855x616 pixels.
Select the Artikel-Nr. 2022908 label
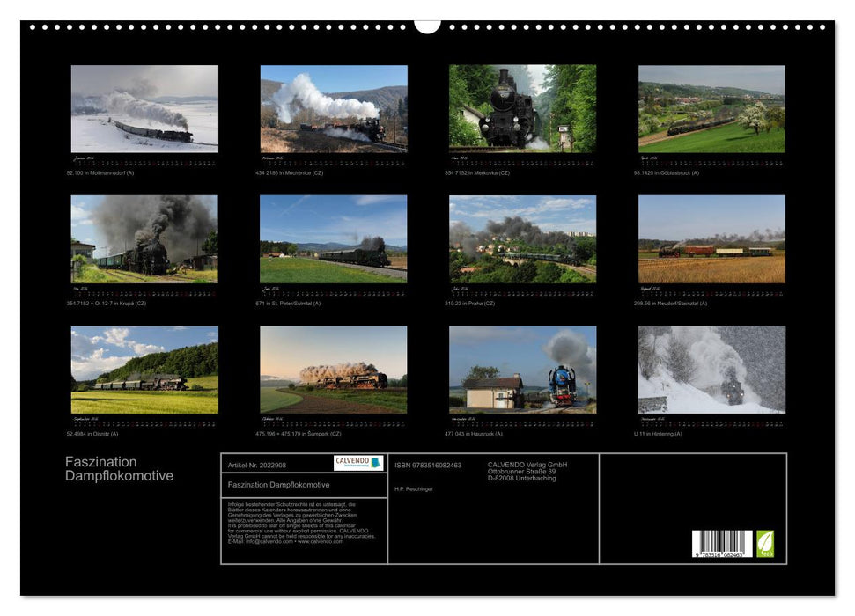tap(258, 466)
